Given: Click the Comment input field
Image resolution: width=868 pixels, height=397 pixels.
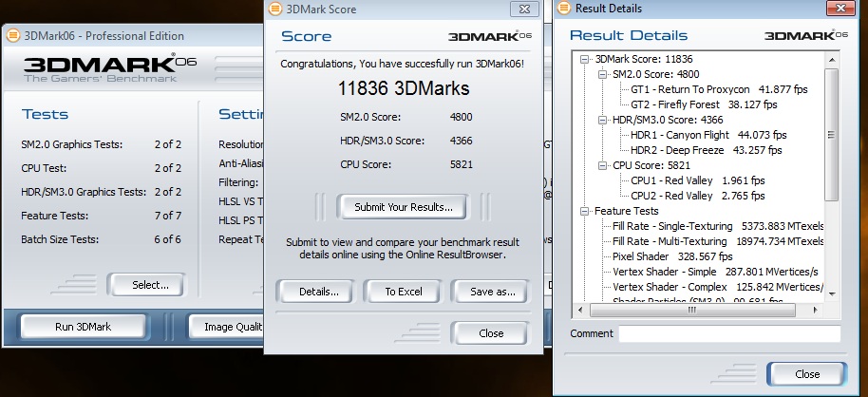Looking at the screenshot, I should [x=729, y=334].
